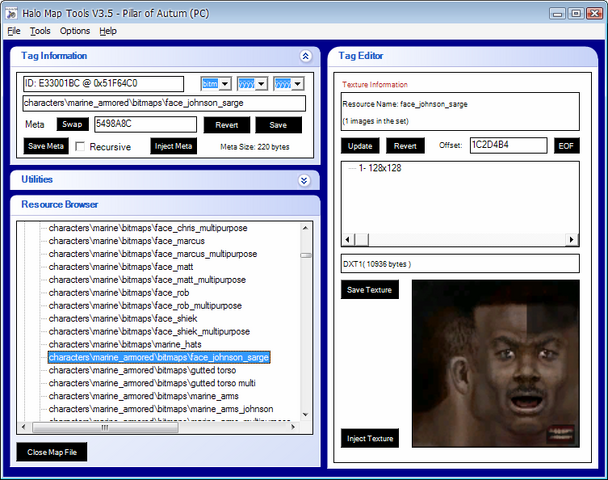Open the Tools menu
Image resolution: width=608 pixels, height=480 pixels.
pyautogui.click(x=40, y=31)
